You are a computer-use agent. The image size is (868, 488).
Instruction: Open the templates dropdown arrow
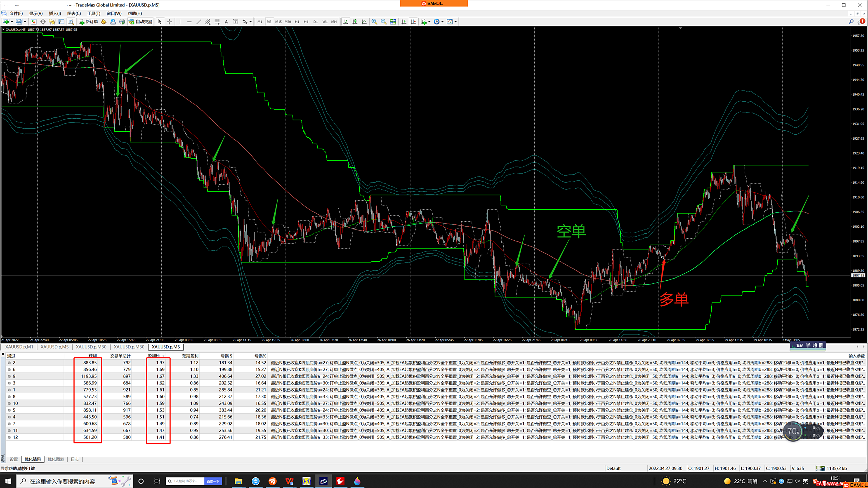point(455,22)
